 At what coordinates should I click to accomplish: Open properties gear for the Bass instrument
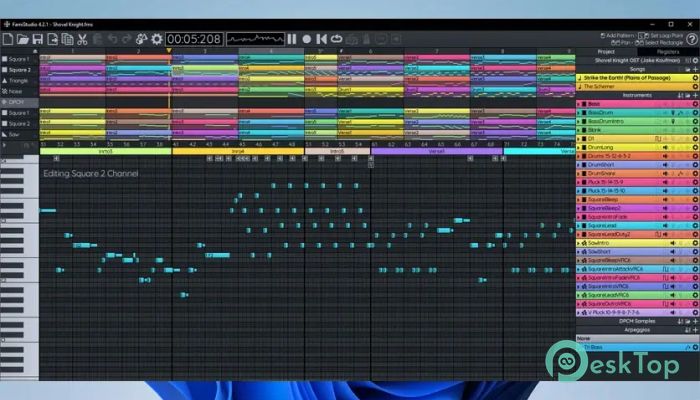[x=695, y=104]
